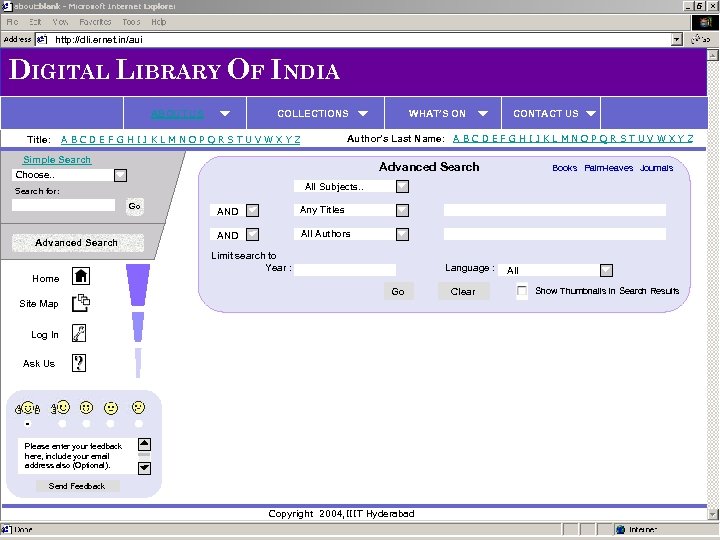This screenshot has width=720, height=540.
Task: Click the Site Map text label
Action: point(39,304)
